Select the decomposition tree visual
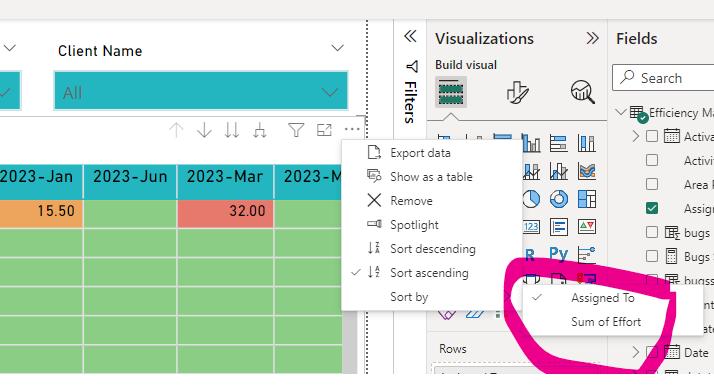Viewport: 714px width, 390px height. 586,255
